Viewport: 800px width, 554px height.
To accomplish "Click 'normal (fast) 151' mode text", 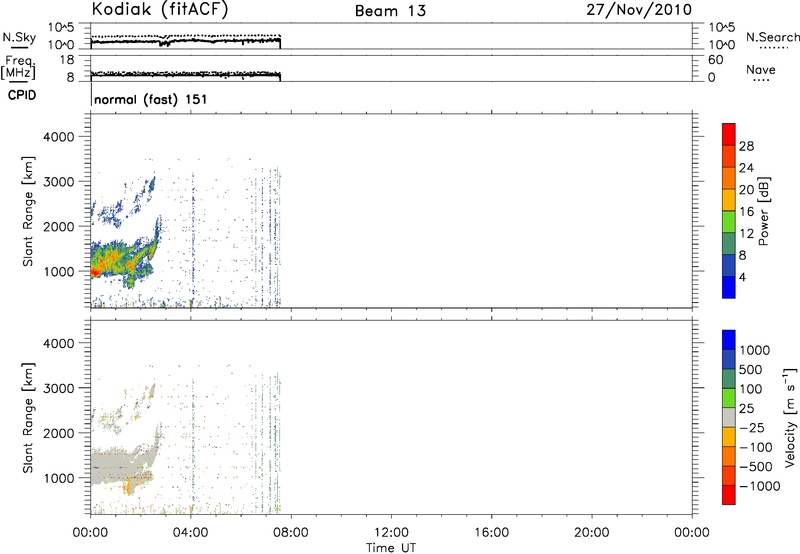I will click(x=151, y=99).
